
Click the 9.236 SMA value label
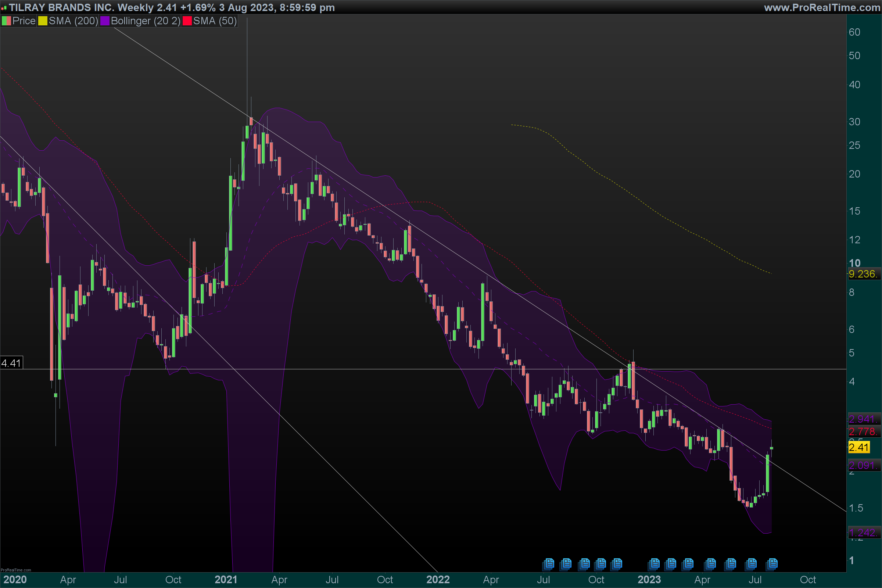(863, 274)
